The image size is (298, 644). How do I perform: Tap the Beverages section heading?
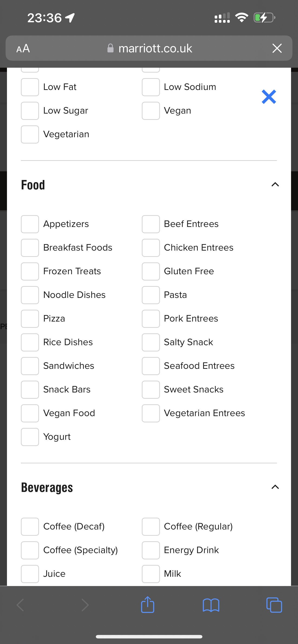(47, 488)
